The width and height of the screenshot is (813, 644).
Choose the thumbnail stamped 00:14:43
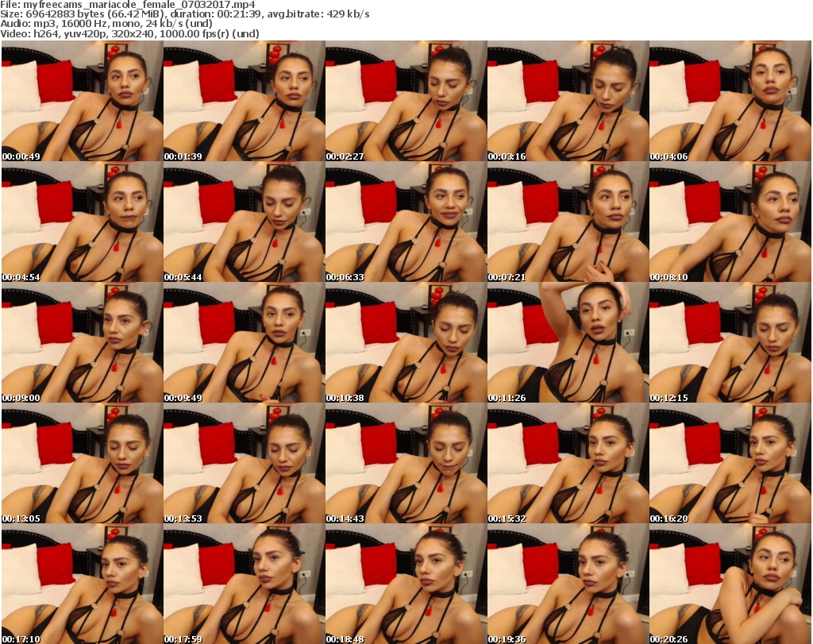click(x=406, y=464)
